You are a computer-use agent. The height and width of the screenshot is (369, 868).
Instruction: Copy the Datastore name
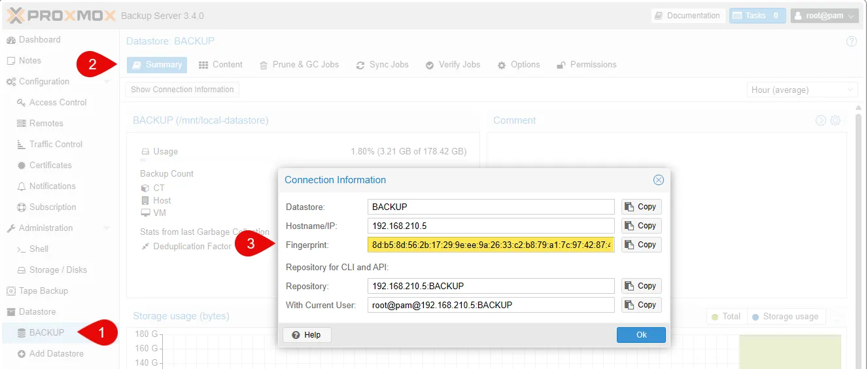point(641,207)
